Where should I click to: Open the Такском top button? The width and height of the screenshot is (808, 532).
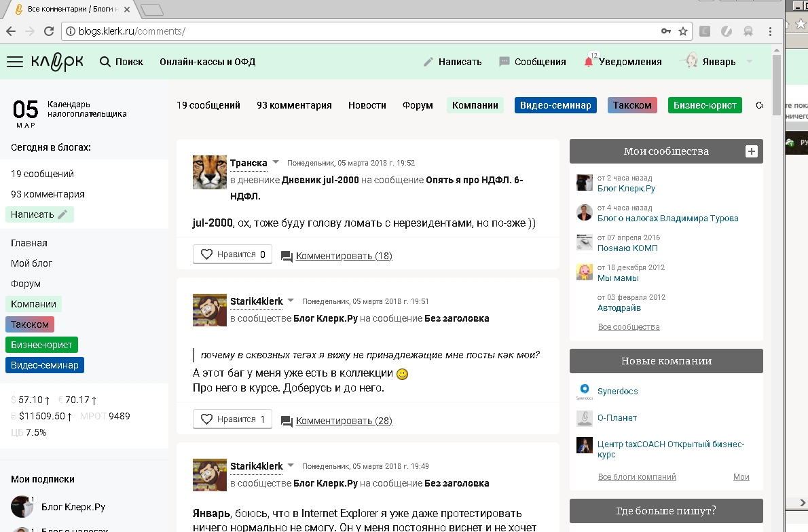click(632, 105)
